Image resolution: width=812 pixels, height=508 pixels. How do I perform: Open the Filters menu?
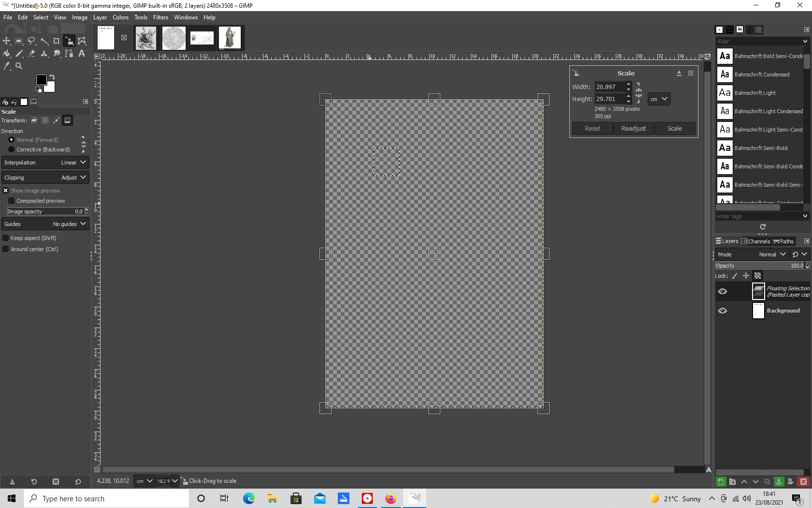(x=160, y=17)
